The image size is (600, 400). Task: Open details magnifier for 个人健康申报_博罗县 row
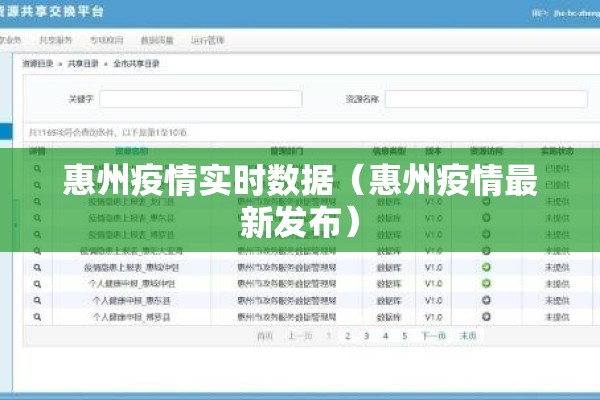point(37,317)
